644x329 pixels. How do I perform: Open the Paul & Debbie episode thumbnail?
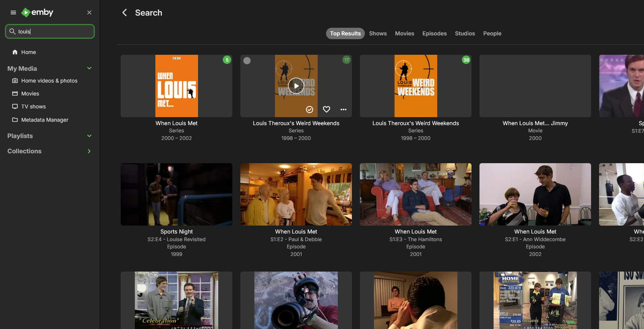click(x=296, y=194)
